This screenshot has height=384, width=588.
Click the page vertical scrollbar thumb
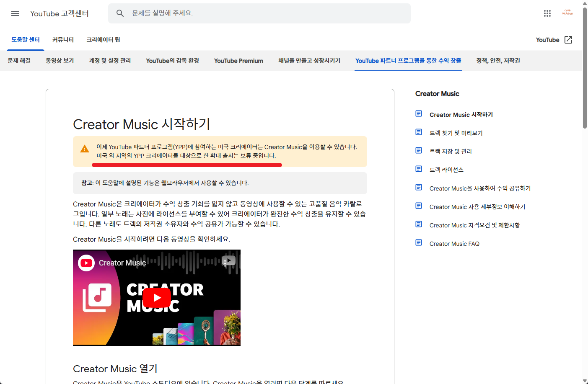(x=585, y=67)
